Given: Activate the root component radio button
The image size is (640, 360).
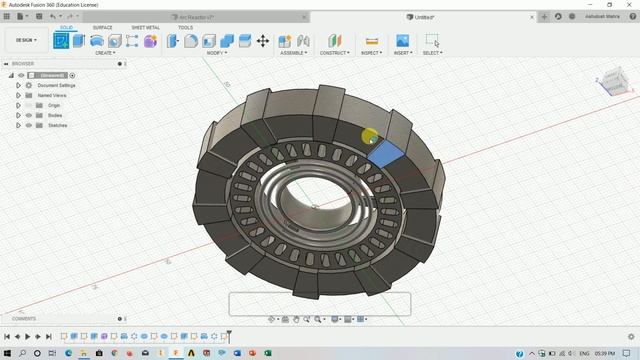Looking at the screenshot, I should (x=72, y=76).
